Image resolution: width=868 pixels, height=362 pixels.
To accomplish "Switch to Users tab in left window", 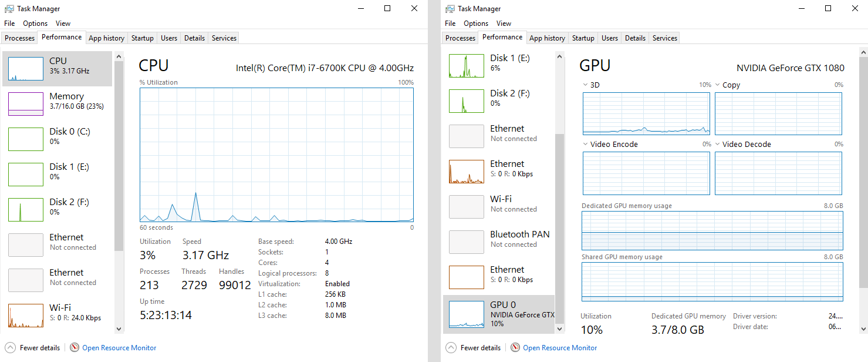I will point(169,38).
